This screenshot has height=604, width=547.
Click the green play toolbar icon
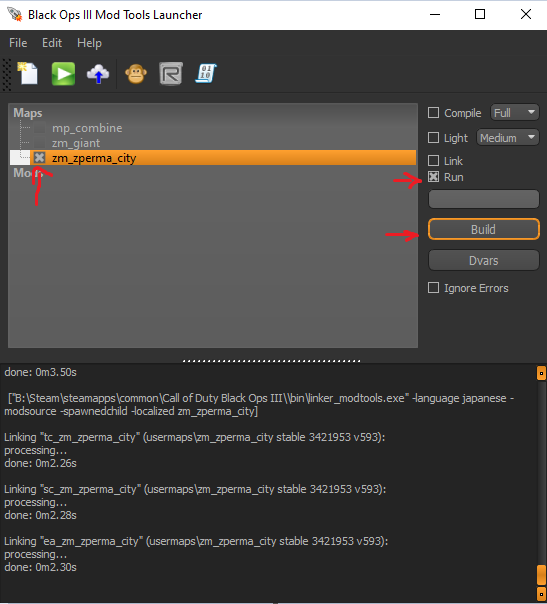pyautogui.click(x=63, y=74)
